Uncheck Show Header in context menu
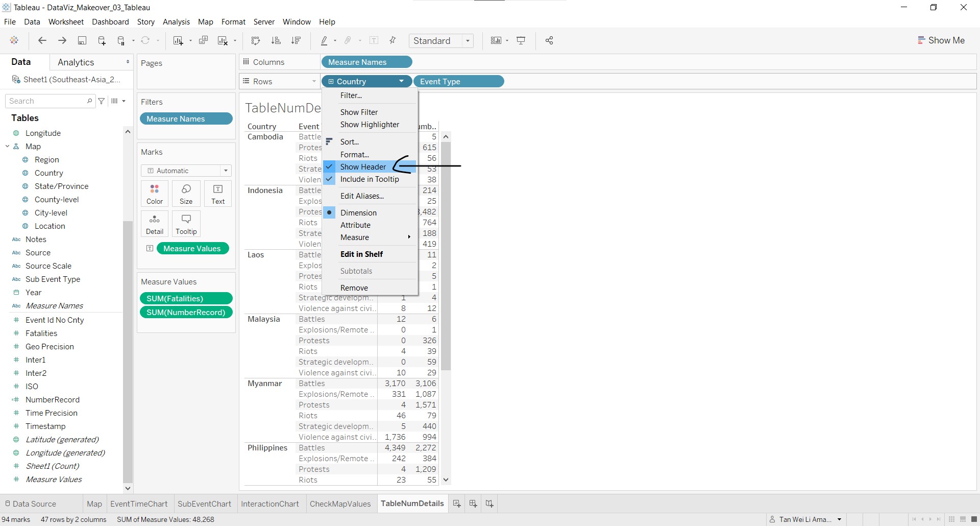The image size is (980, 526). [363, 167]
